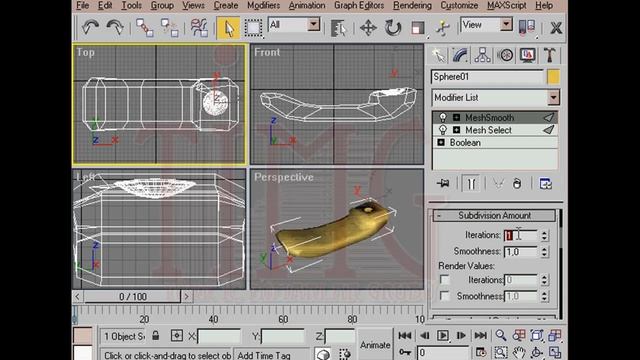Click the Zoom All viewport tool
Viewport: 640px width, 360px height.
click(x=519, y=336)
